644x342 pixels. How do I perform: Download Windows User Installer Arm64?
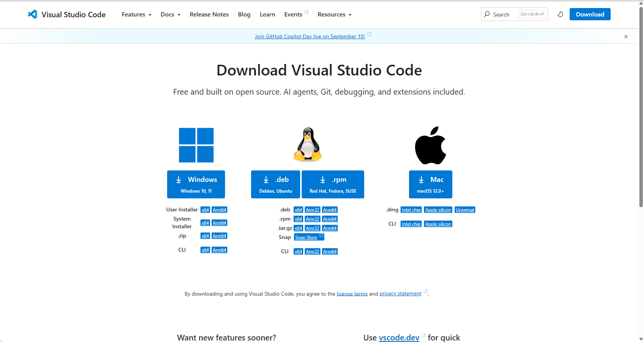[x=219, y=210]
